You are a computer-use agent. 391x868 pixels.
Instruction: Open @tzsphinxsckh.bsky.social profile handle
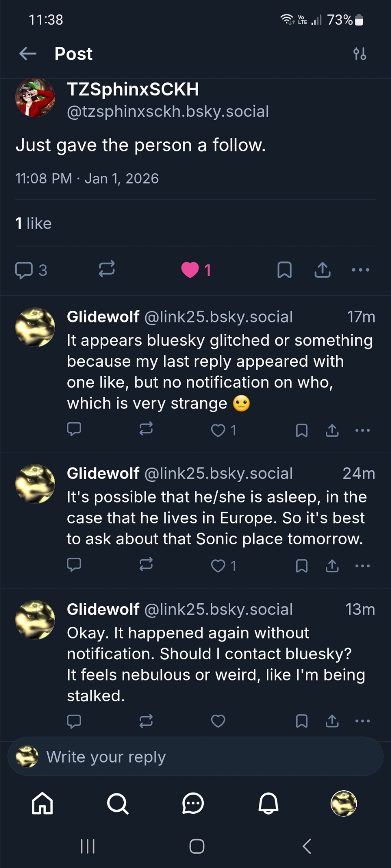coord(168,112)
